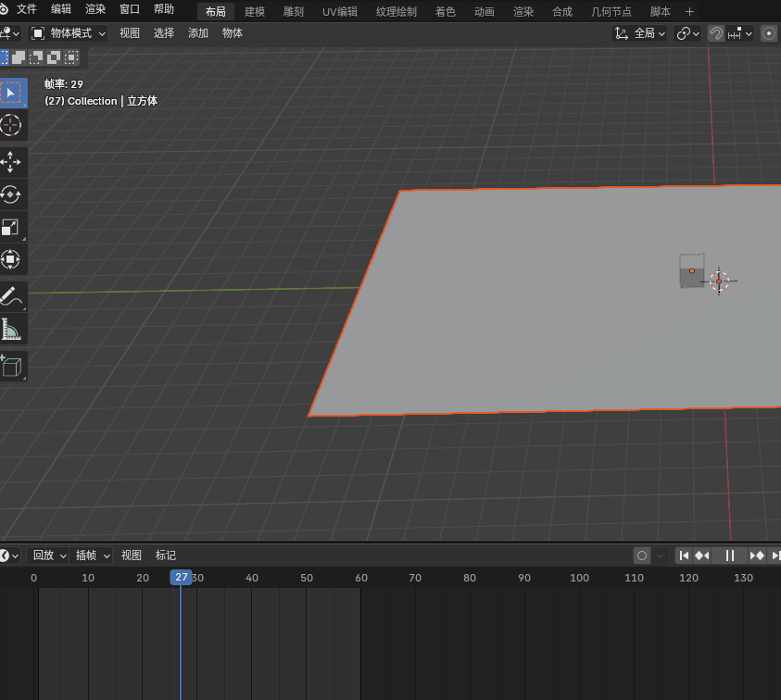Jump to the first frame

tap(684, 556)
